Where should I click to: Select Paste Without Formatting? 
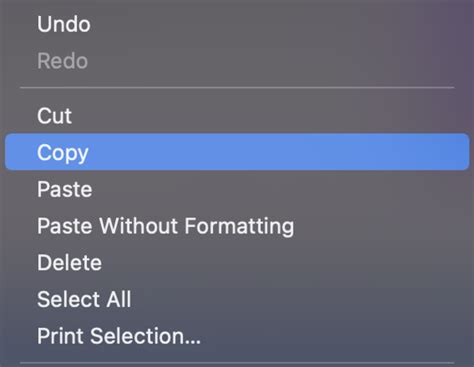[237, 226]
